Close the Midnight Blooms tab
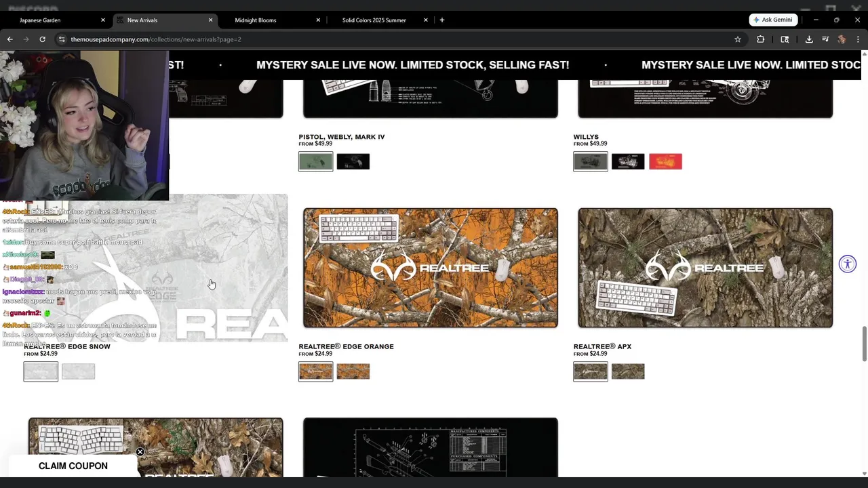 click(318, 20)
